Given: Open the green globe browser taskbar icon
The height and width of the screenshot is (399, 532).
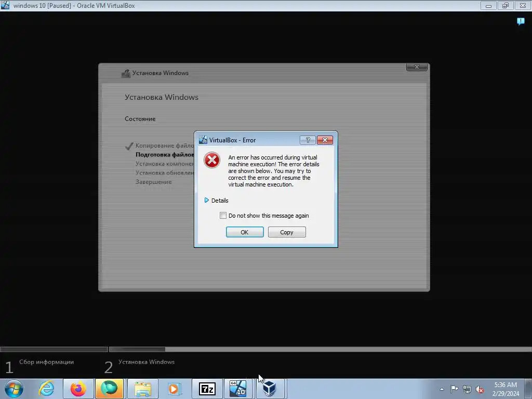Looking at the screenshot, I should pyautogui.click(x=109, y=389).
